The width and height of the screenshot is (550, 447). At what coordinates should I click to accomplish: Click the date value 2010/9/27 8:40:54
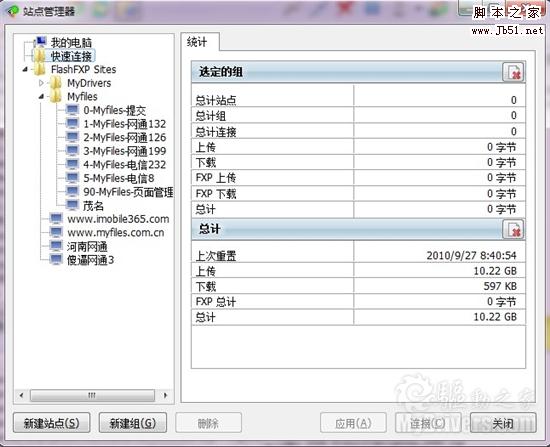click(471, 255)
